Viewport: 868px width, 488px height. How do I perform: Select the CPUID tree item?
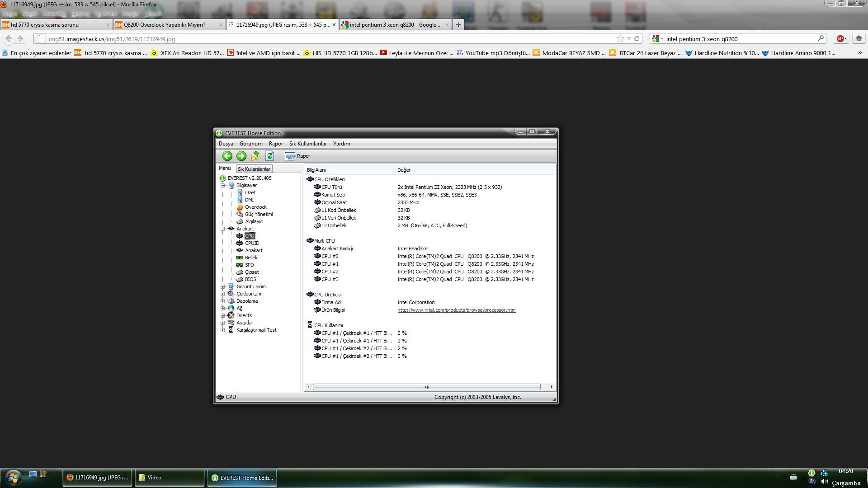[x=252, y=243]
